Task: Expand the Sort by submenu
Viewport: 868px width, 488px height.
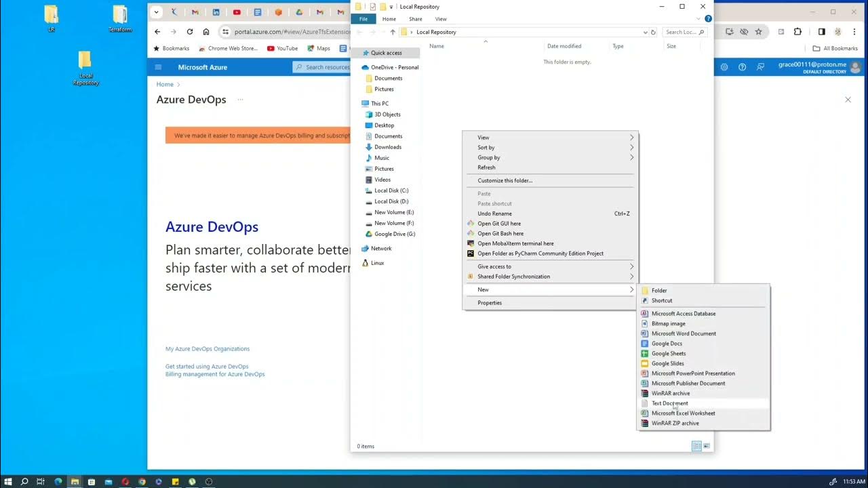Action: 550,147
